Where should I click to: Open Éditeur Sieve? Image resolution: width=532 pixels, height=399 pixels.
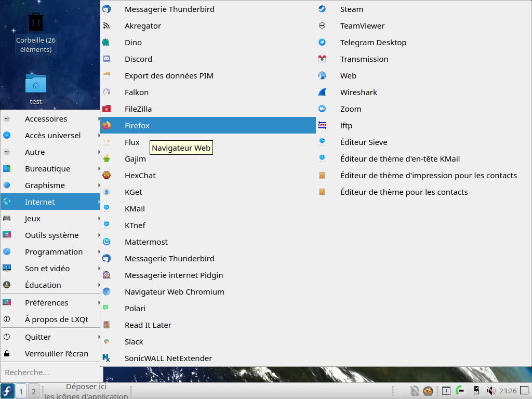[423, 142]
